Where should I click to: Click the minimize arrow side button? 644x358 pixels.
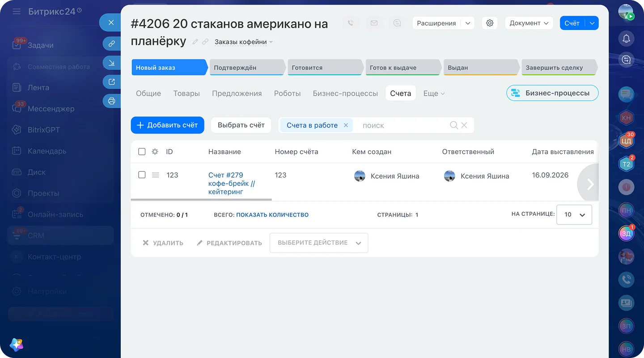coord(111,63)
